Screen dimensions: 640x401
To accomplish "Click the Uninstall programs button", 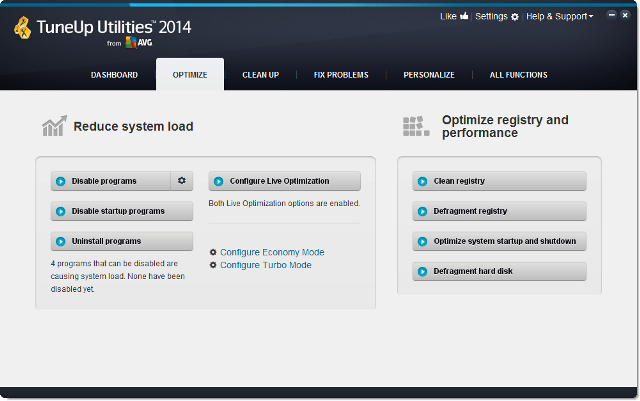I will click(x=122, y=241).
